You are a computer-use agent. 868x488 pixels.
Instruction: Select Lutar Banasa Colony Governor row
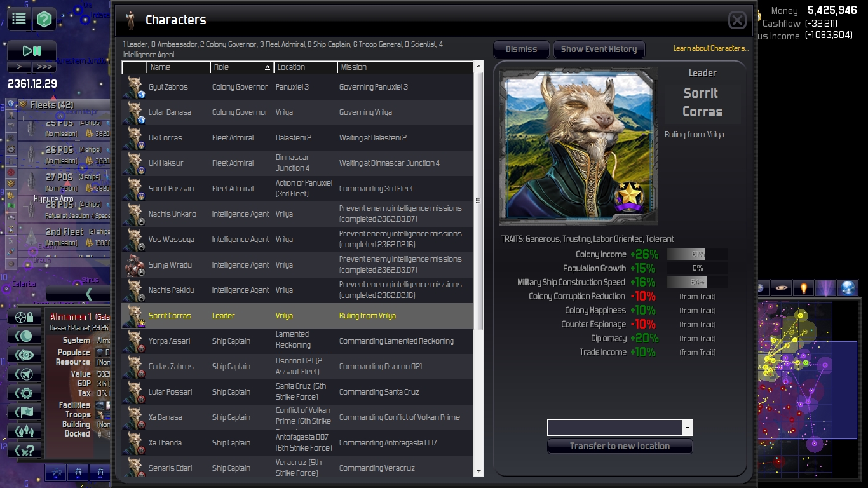(297, 112)
